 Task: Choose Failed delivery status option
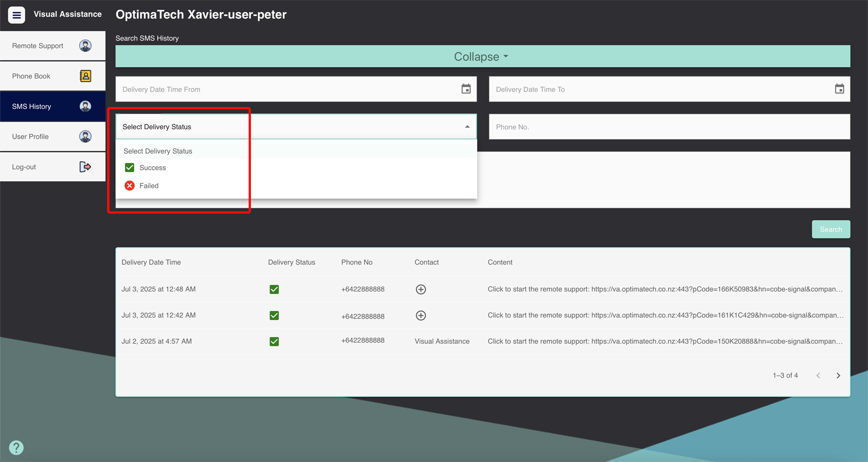pyautogui.click(x=296, y=186)
